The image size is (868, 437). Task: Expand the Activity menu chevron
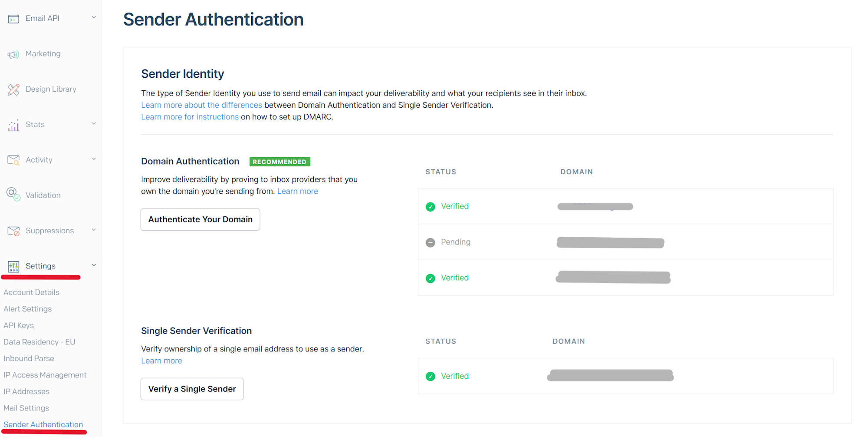point(94,159)
